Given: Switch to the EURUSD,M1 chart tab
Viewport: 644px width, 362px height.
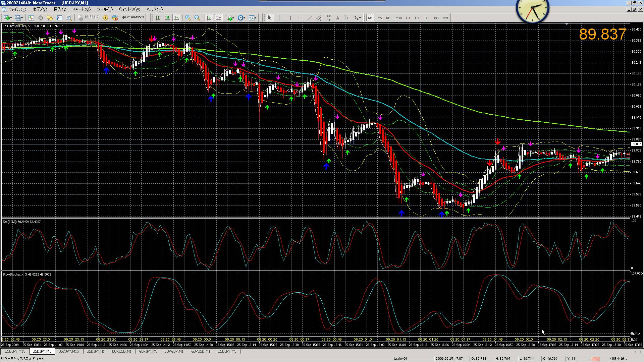Looking at the screenshot, I should pyautogui.click(x=121, y=351).
